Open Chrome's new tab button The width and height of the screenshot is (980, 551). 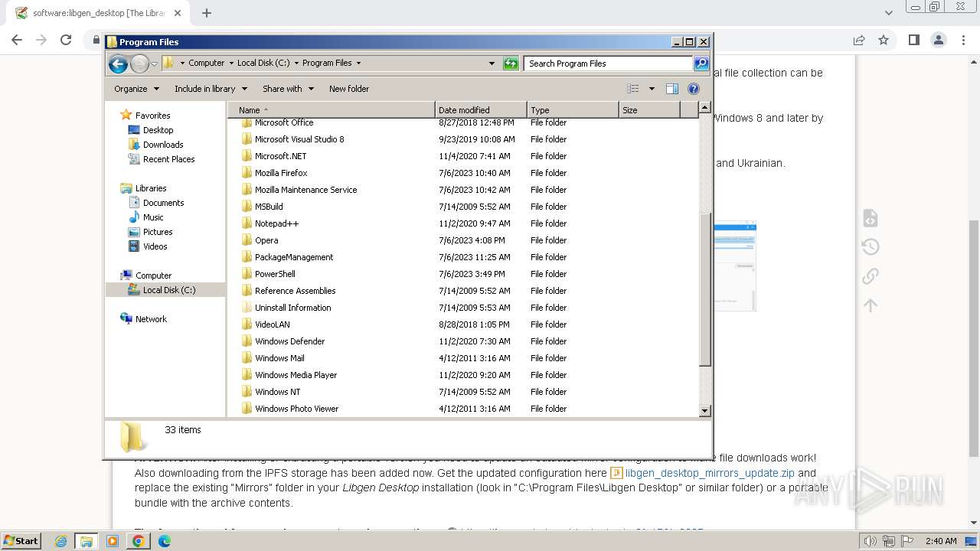click(x=207, y=13)
